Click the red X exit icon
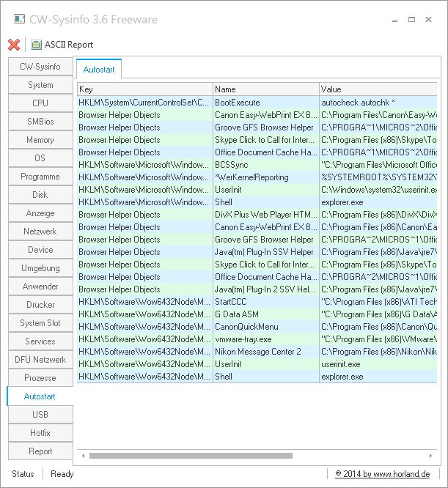This screenshot has width=448, height=488. click(x=14, y=45)
